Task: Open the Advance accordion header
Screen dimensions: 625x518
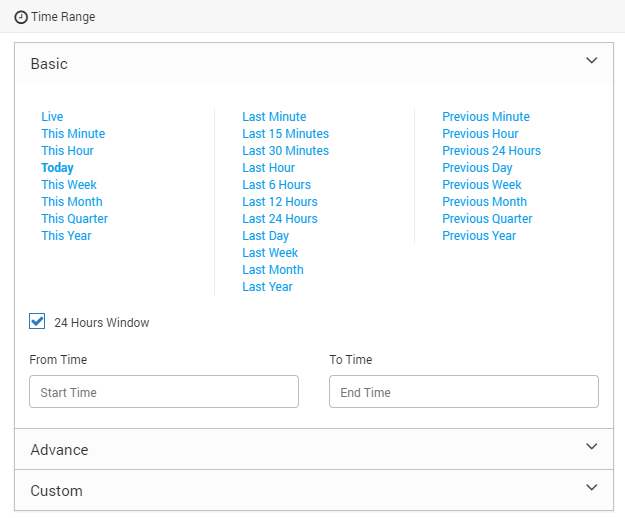Action: pyautogui.click(x=314, y=449)
